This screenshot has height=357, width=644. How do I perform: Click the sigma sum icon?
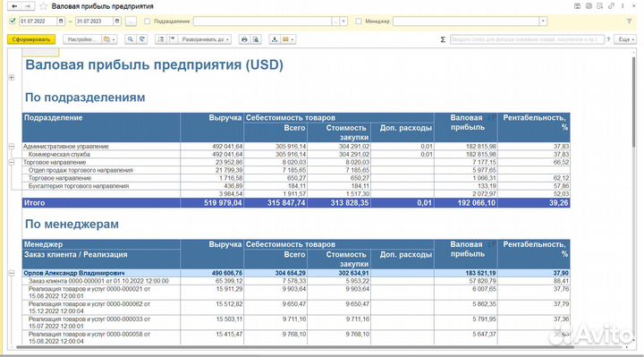click(443, 39)
